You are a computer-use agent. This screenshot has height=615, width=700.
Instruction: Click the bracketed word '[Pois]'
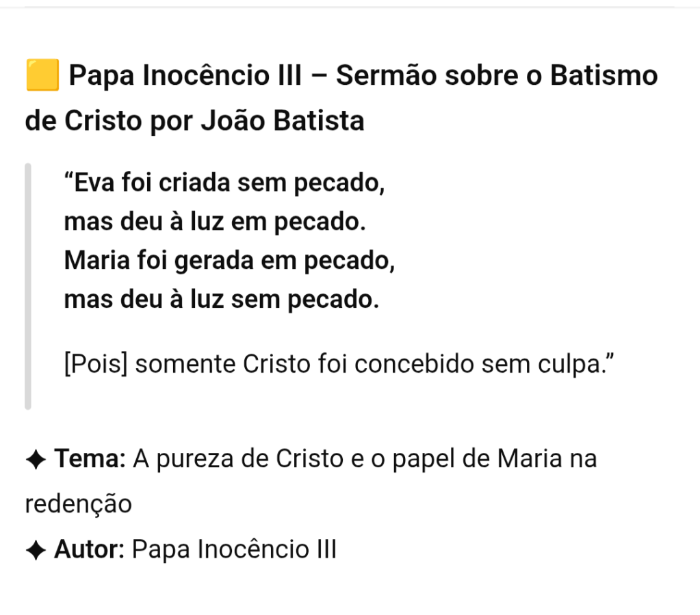(x=96, y=364)
